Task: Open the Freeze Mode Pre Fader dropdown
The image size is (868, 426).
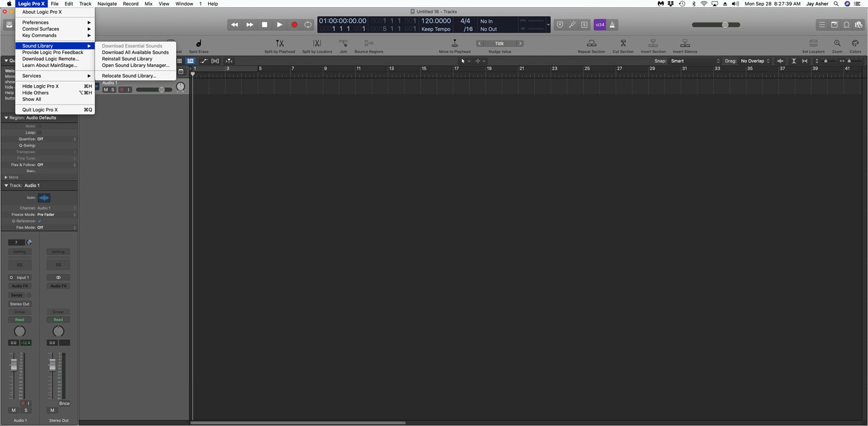Action: [x=57, y=215]
